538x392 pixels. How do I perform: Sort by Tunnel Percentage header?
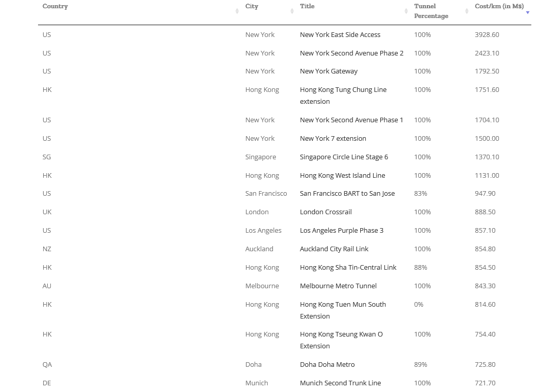(x=431, y=11)
